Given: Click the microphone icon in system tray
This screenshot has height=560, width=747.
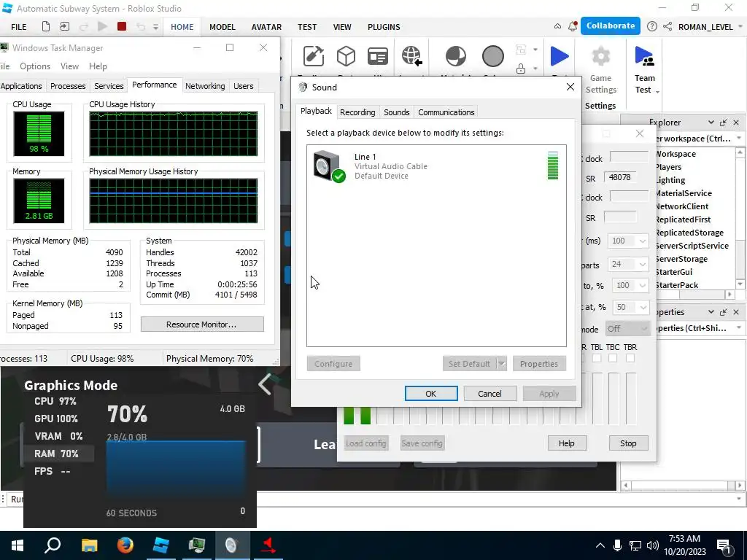Looking at the screenshot, I should click(x=617, y=545).
